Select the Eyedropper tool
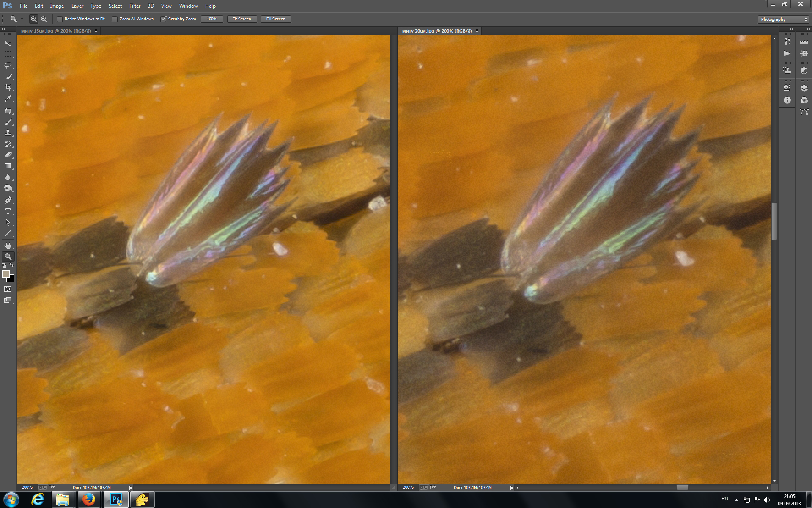Screen dimensions: 812x508 coord(8,99)
